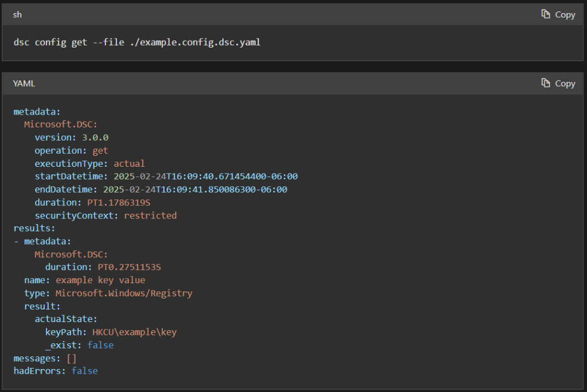587x392 pixels.
Task: Click '_exist: false' line
Action: tap(79, 345)
